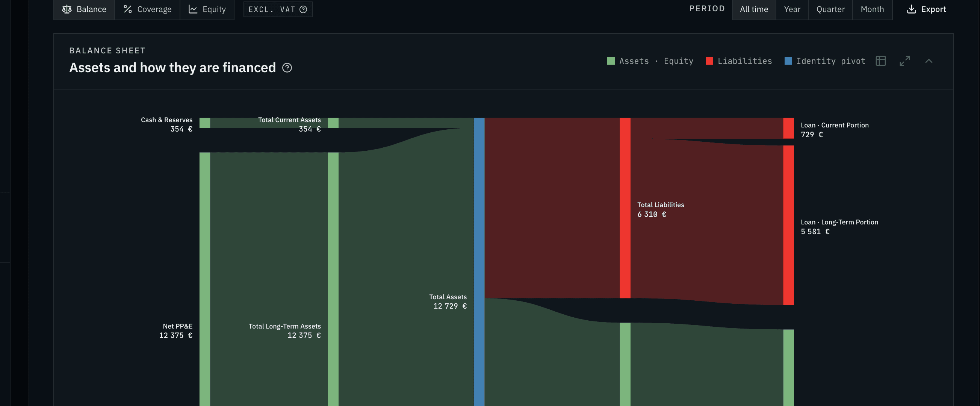Click the Total Long-Term Assets label
This screenshot has width=980, height=406.
(284, 326)
